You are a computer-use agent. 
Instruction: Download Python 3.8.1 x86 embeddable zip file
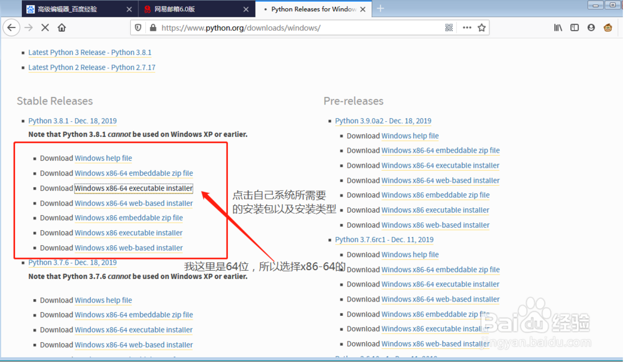click(128, 218)
